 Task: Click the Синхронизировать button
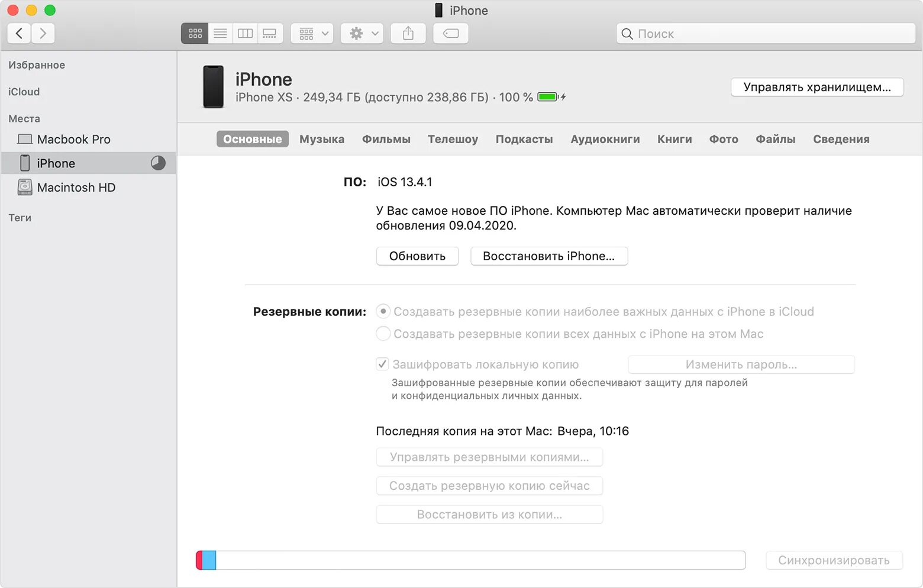(834, 560)
